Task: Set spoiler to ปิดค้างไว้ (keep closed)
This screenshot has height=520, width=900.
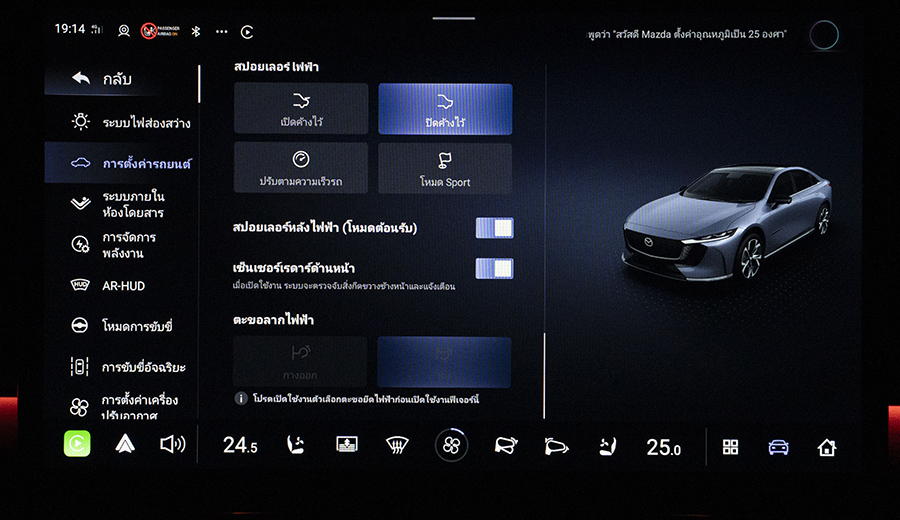Action: (445, 108)
